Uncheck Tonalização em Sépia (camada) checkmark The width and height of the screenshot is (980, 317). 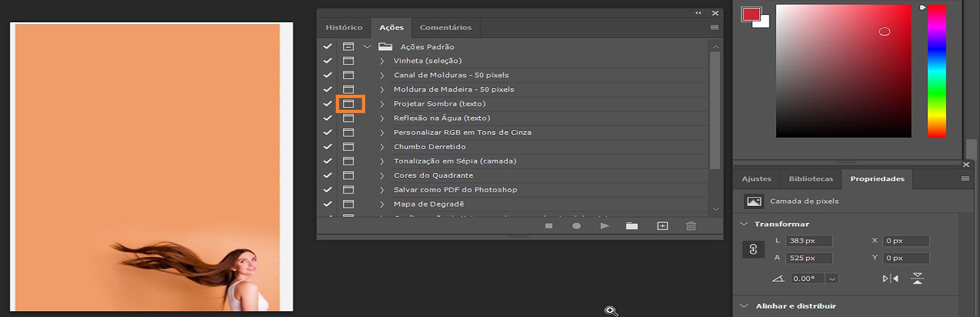click(328, 161)
